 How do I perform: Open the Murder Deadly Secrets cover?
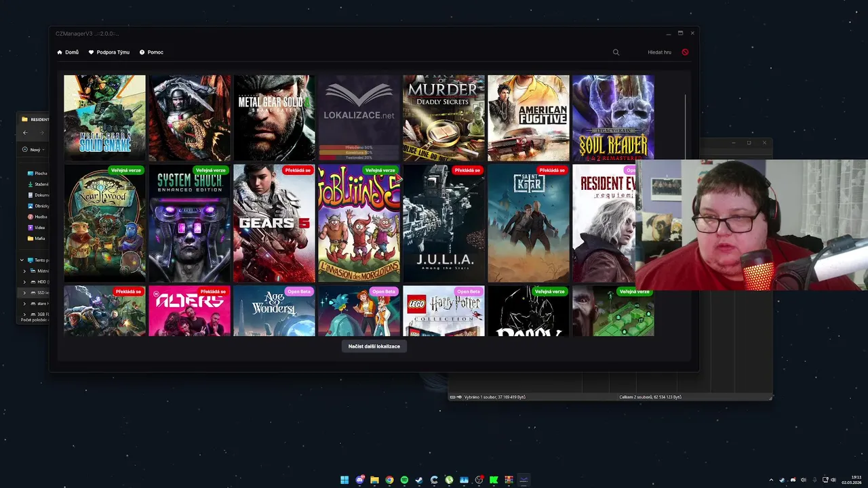click(x=443, y=118)
